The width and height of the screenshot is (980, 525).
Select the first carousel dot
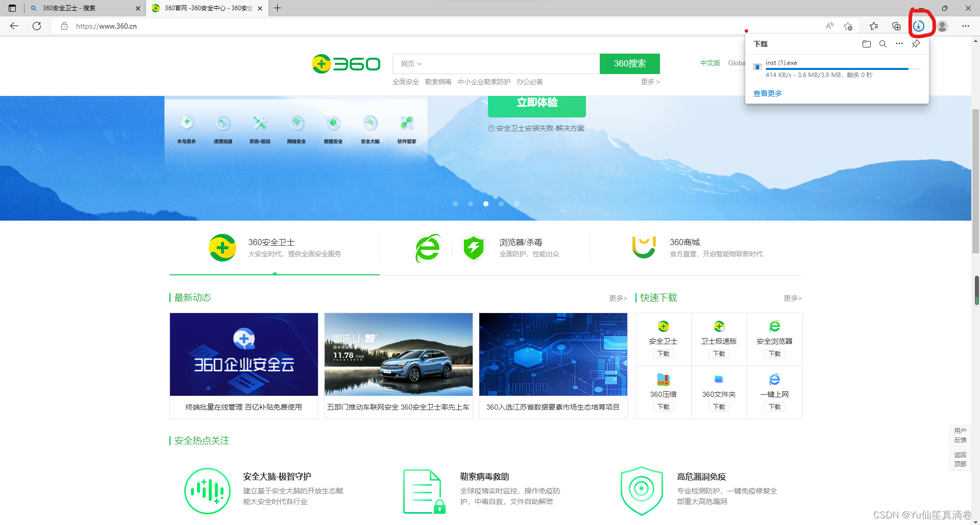tap(455, 204)
